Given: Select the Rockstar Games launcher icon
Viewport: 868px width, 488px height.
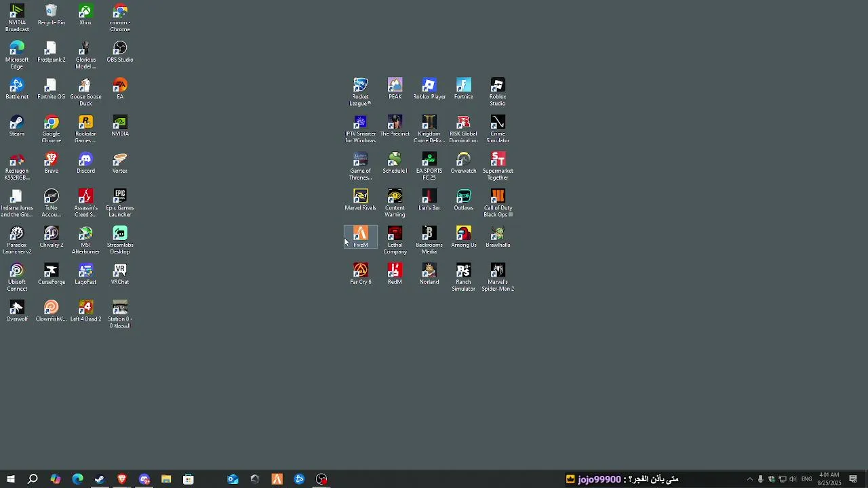Looking at the screenshot, I should [85, 129].
